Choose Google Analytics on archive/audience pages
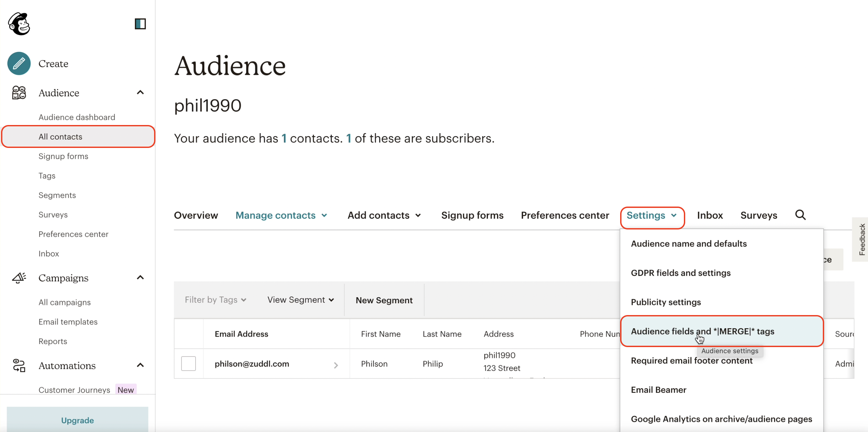This screenshot has width=868, height=432. point(722,419)
